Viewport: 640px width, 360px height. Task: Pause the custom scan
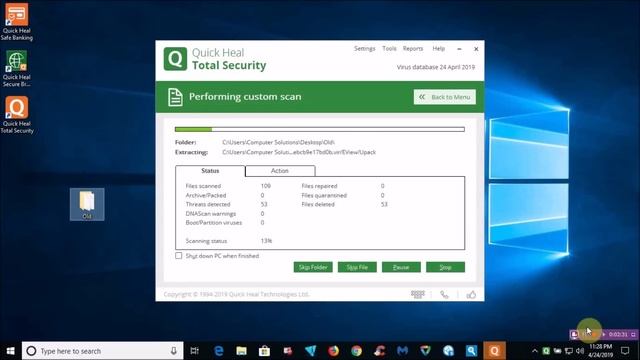click(401, 267)
